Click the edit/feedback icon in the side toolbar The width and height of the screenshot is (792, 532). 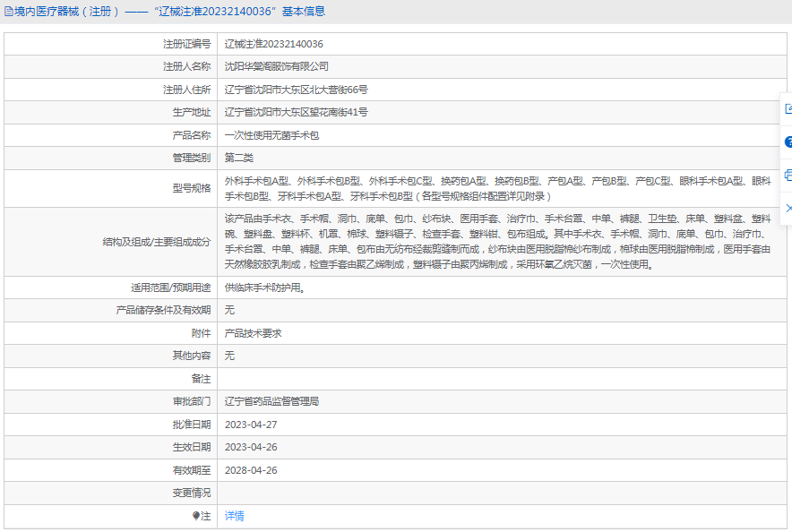tap(788, 109)
